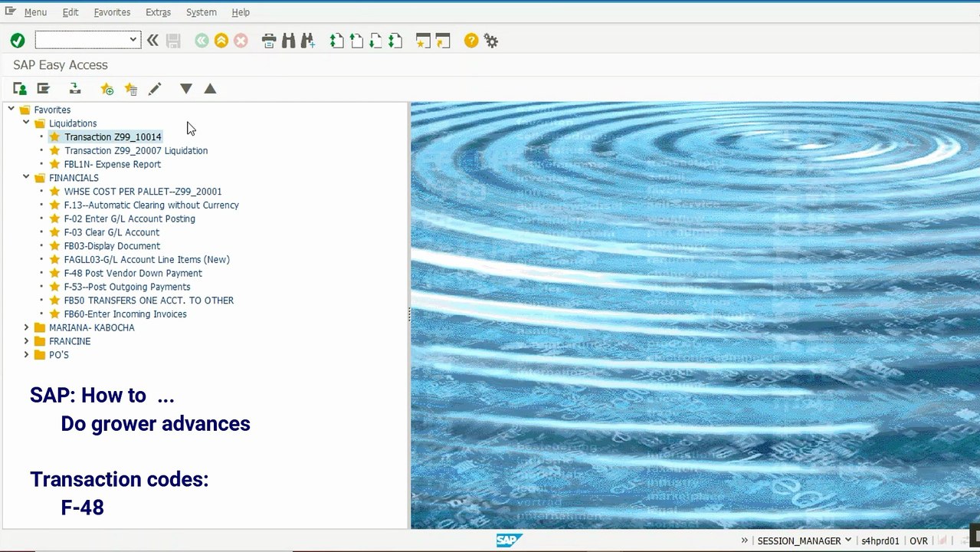
Task: Open Customize Local Layout gear icon
Action: 491,41
